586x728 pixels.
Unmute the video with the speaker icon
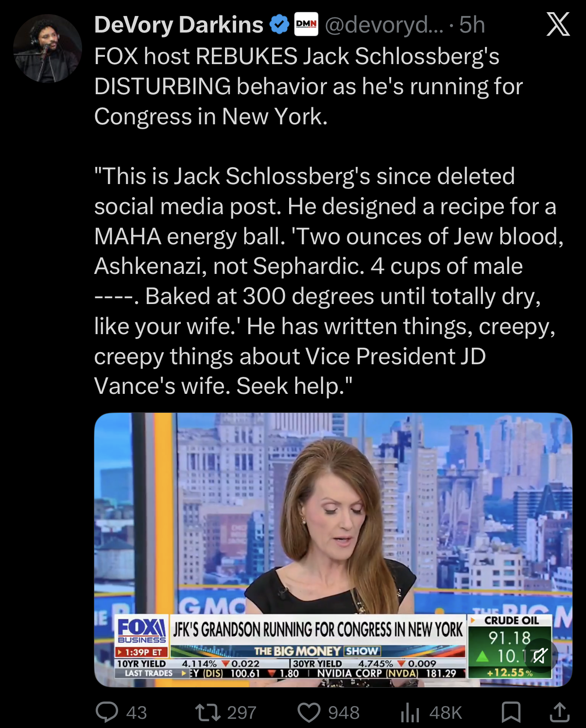tap(540, 656)
